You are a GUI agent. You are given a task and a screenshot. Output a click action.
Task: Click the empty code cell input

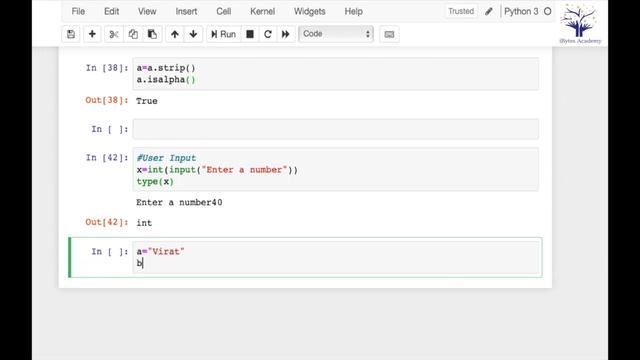[x=336, y=129]
